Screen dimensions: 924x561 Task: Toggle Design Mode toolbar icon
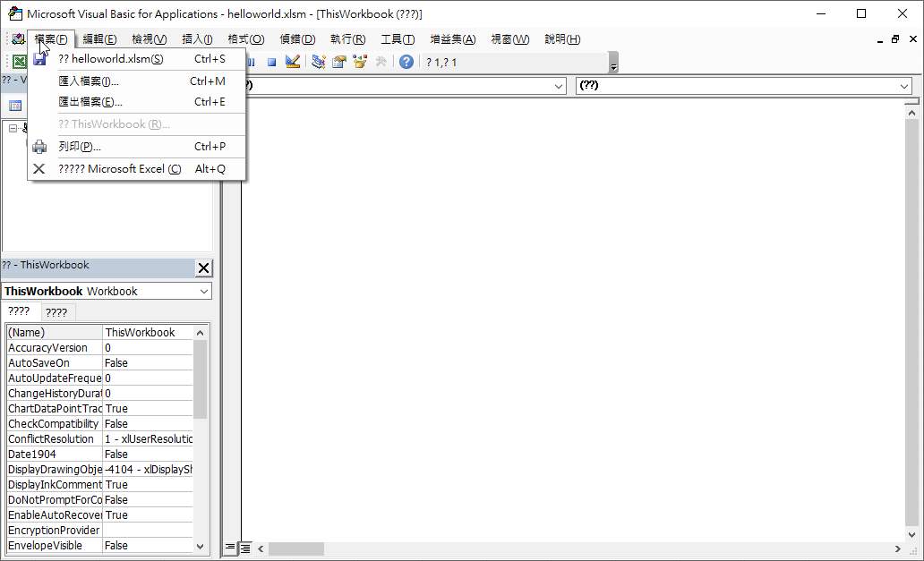coord(293,62)
